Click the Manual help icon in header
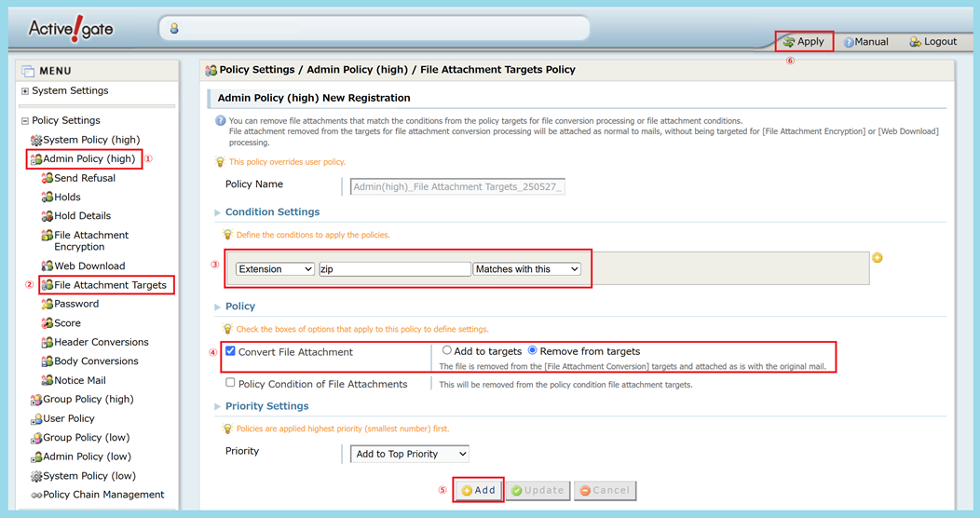Screen dimensions: 980x518 849,42
